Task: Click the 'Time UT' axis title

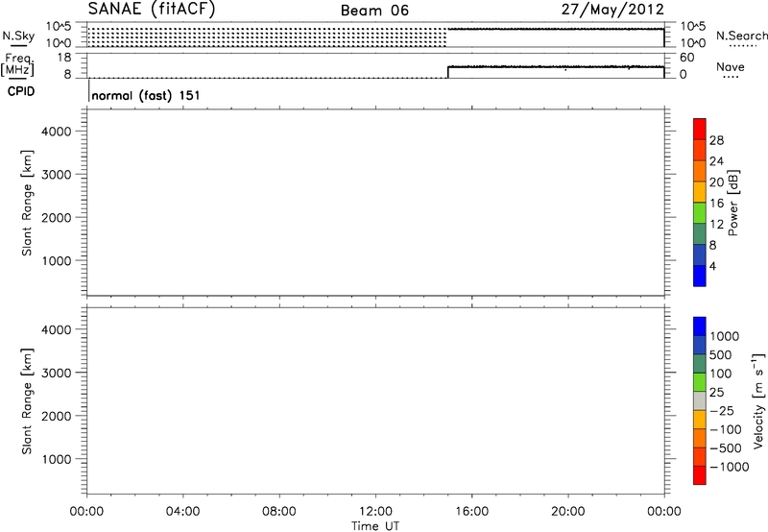Action: pyautogui.click(x=375, y=526)
